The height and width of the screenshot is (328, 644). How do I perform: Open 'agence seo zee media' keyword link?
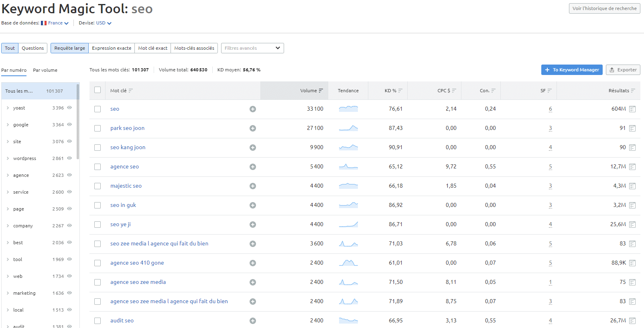138,282
